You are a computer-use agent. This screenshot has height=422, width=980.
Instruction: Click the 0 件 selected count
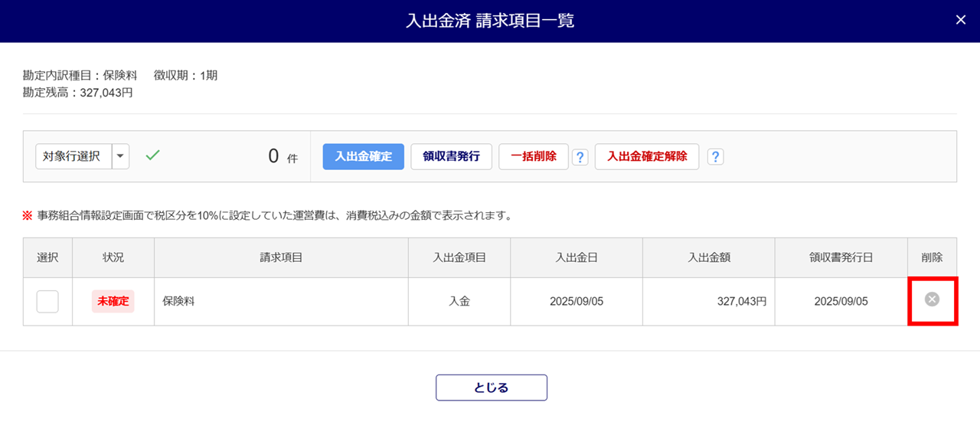[283, 157]
